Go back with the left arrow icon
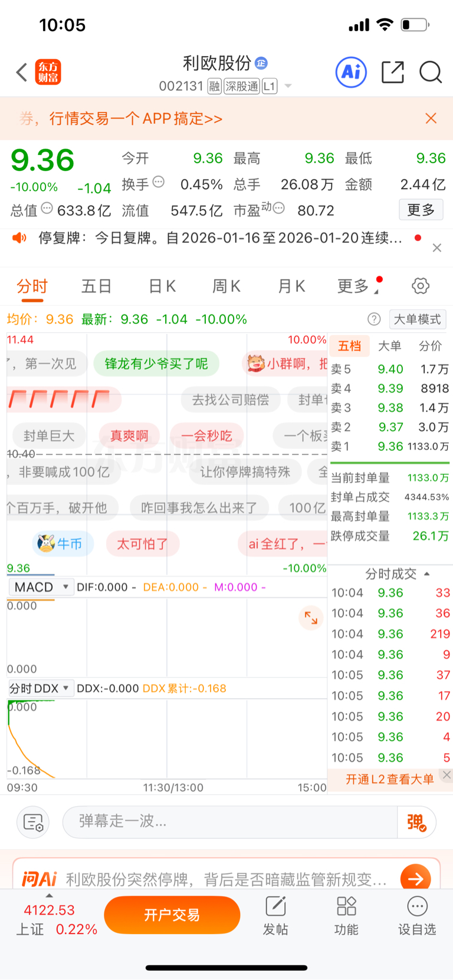The width and height of the screenshot is (453, 980). 22,72
